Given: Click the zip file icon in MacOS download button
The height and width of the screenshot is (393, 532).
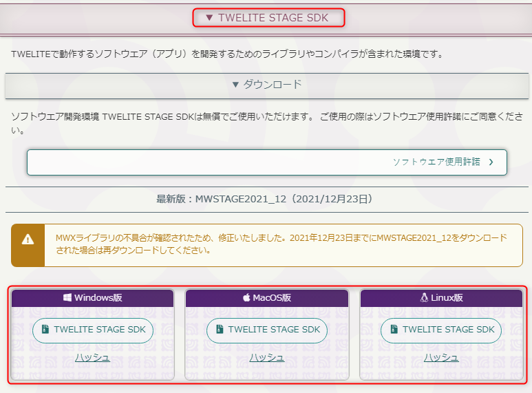Looking at the screenshot, I should tap(220, 329).
